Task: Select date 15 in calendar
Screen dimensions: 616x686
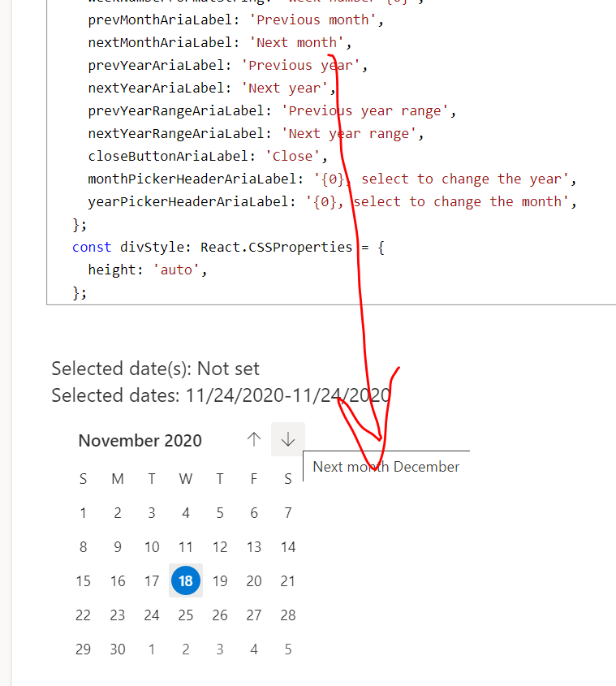Action: 83,581
